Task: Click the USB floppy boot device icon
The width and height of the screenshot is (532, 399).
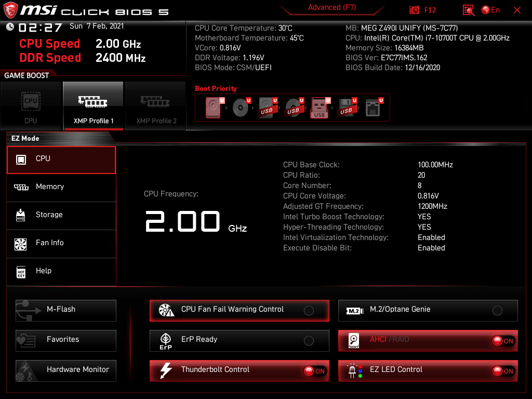Action: click(346, 108)
